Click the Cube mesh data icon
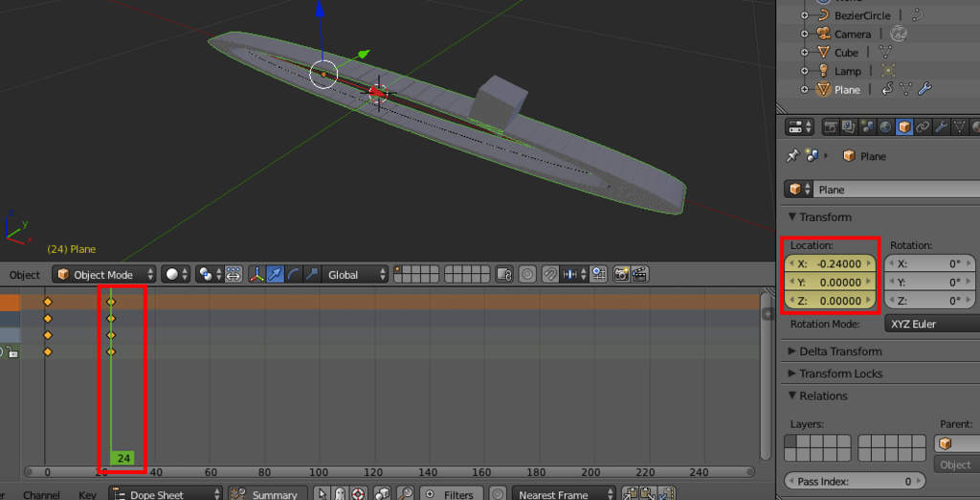Viewport: 980px width, 500px height. tap(886, 53)
